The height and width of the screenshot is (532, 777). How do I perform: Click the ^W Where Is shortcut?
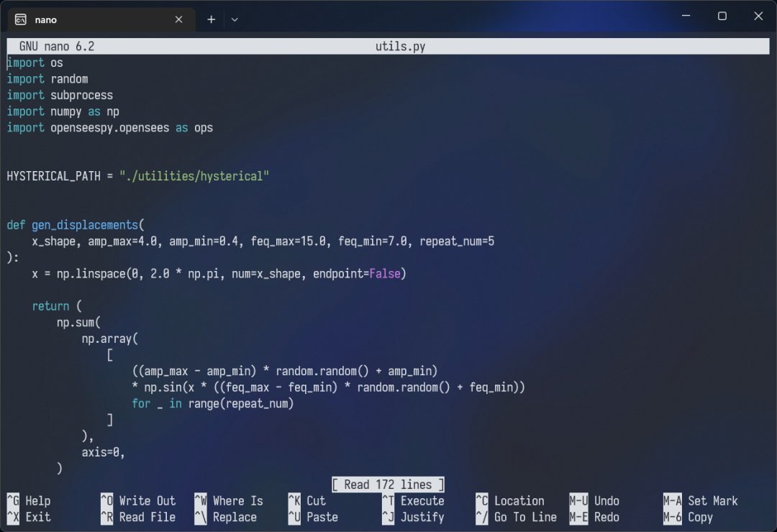pyautogui.click(x=229, y=501)
